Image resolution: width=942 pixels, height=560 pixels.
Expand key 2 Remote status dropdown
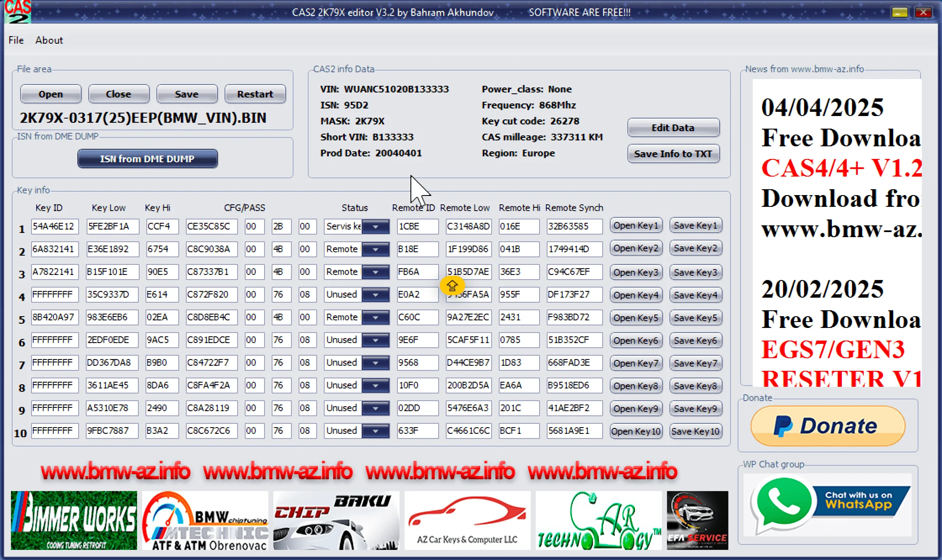click(x=376, y=249)
